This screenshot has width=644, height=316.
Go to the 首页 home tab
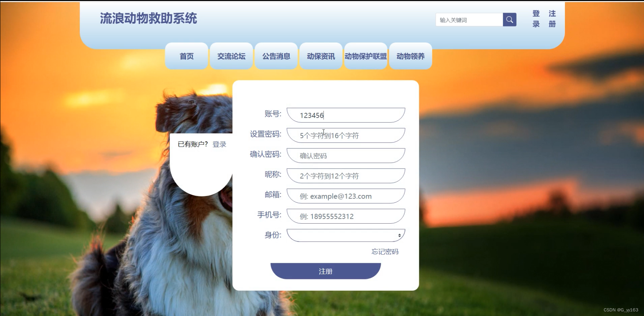point(187,56)
